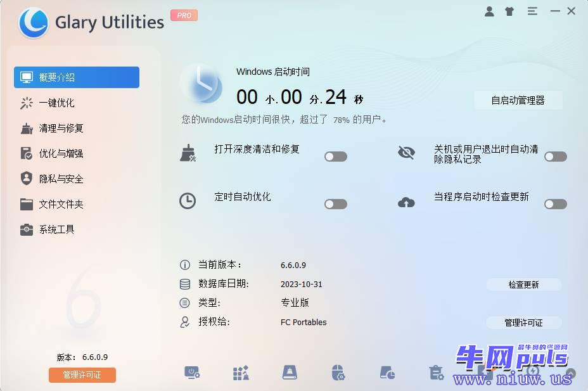Click the license type 专业版
Image resolution: width=588 pixels, height=391 pixels.
295,302
